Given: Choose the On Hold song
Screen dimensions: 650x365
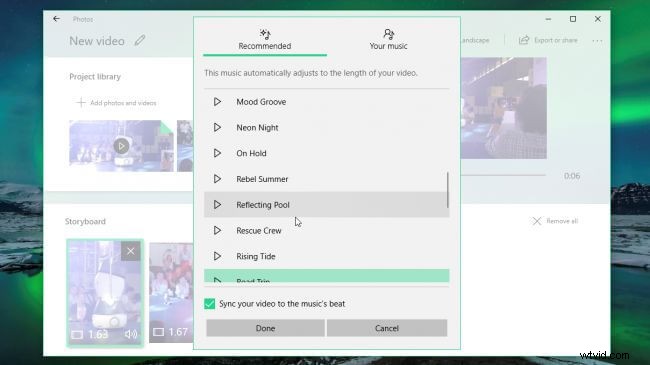Looking at the screenshot, I should pyautogui.click(x=326, y=153).
